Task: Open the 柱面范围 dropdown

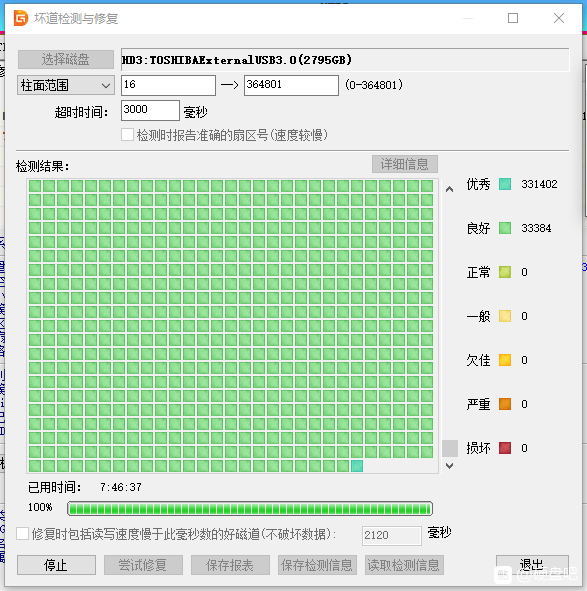Action: coord(66,85)
